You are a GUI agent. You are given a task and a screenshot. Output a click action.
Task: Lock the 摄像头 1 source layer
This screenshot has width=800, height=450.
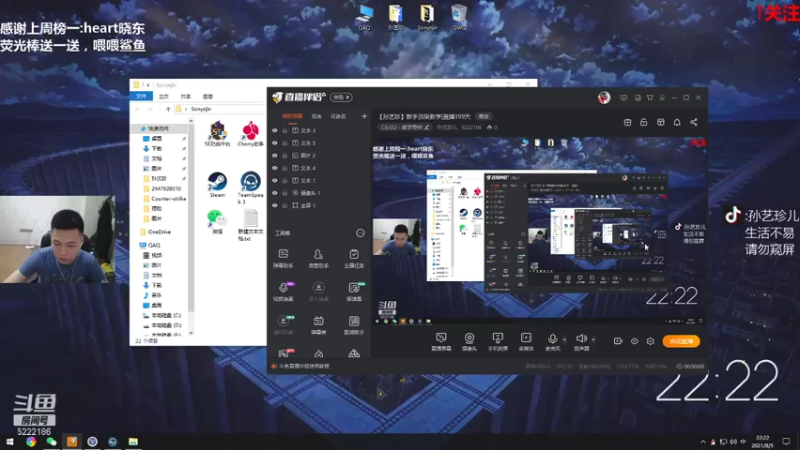(285, 193)
